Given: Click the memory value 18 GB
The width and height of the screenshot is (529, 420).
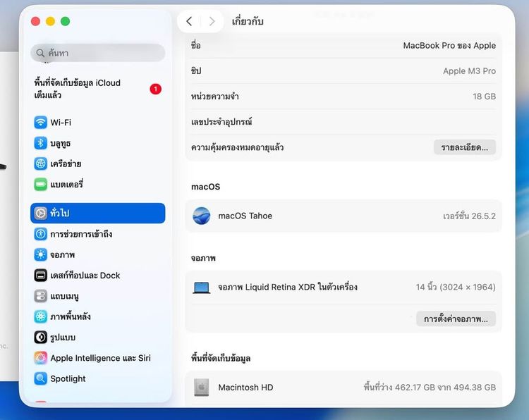Looking at the screenshot, I should tap(484, 97).
